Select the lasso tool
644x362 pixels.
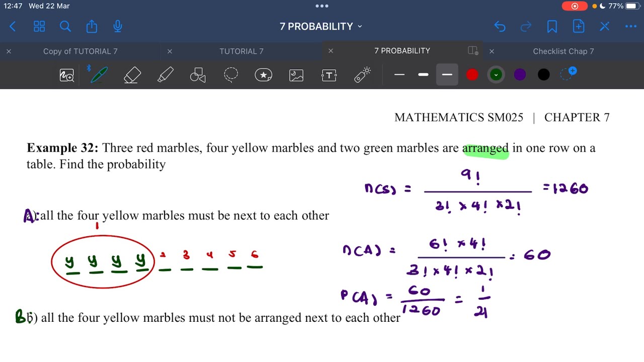[231, 75]
